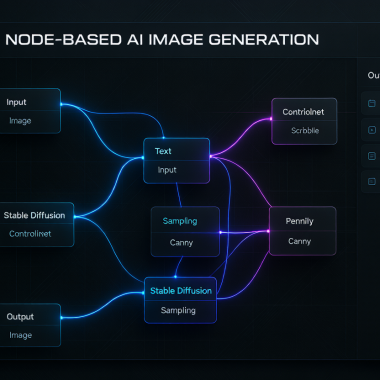
Task: Click the Scribble row in the Controlnet node
Action: (304, 132)
